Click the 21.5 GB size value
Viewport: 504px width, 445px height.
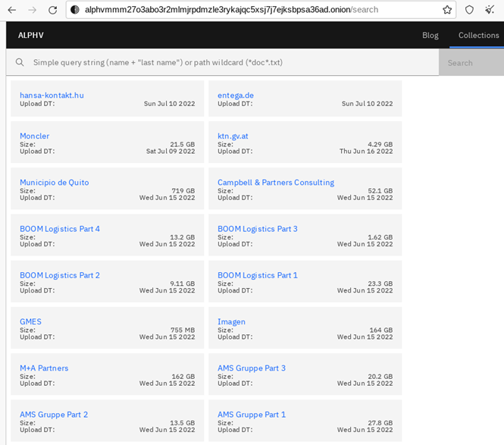click(x=182, y=144)
